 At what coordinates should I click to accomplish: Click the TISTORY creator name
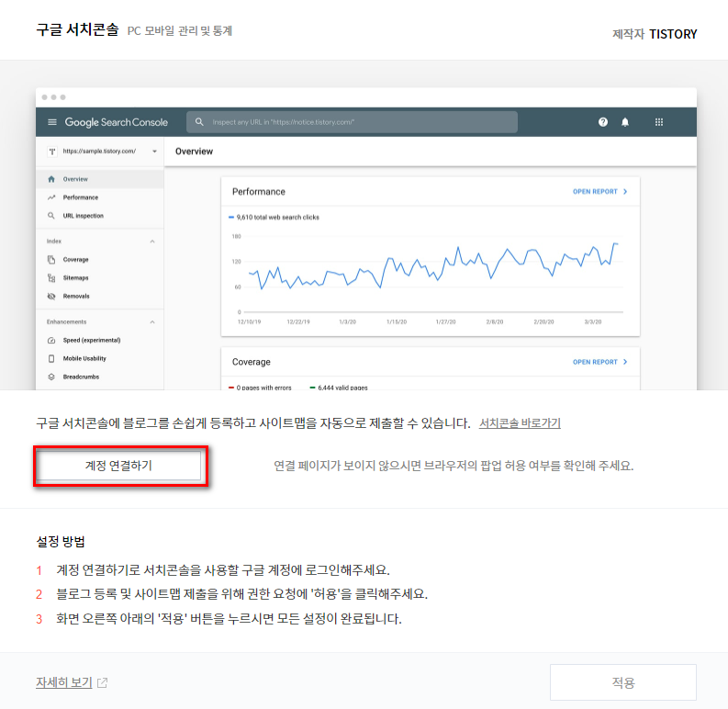point(673,34)
